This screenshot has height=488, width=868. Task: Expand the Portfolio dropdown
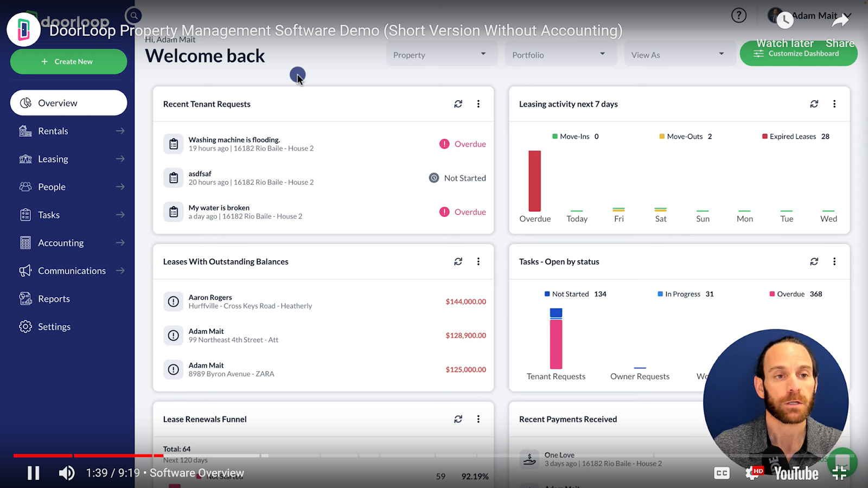point(560,55)
